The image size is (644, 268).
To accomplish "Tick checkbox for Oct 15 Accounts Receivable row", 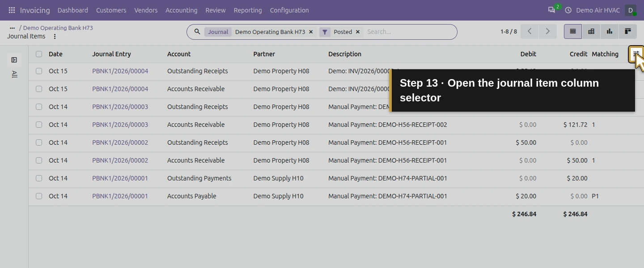I will click(x=39, y=89).
